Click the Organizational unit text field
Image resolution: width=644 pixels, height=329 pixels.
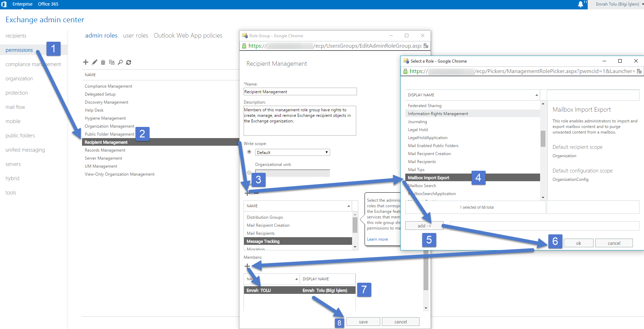click(293, 173)
